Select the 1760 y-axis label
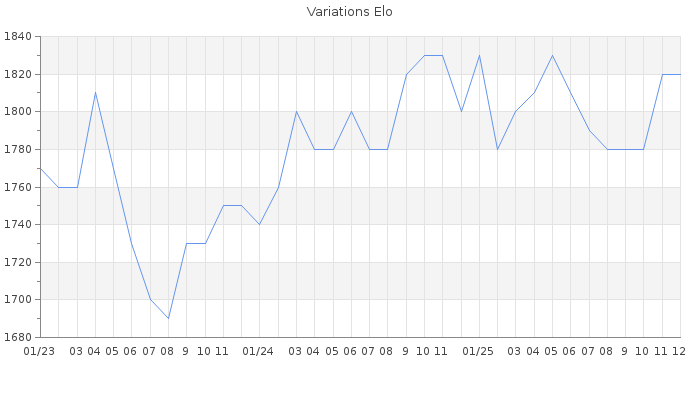Screen dimensions: 700x400 pos(18,187)
